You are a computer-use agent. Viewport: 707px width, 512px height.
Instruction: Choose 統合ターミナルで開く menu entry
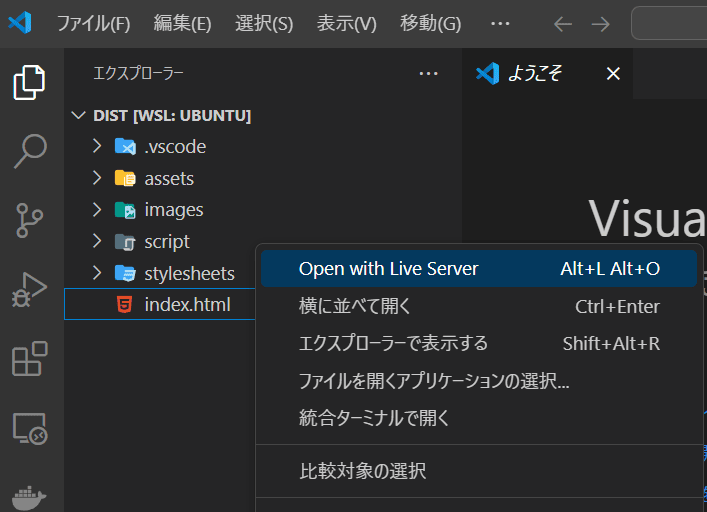pyautogui.click(x=479, y=418)
